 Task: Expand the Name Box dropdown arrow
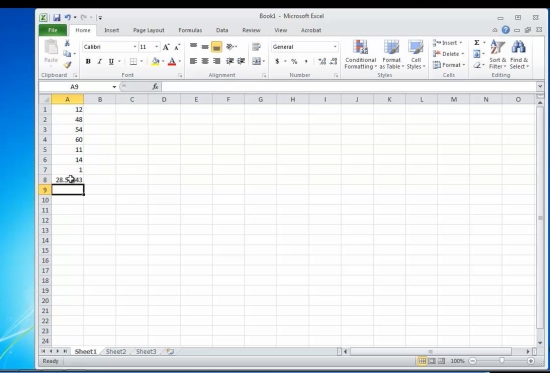pyautogui.click(x=114, y=87)
